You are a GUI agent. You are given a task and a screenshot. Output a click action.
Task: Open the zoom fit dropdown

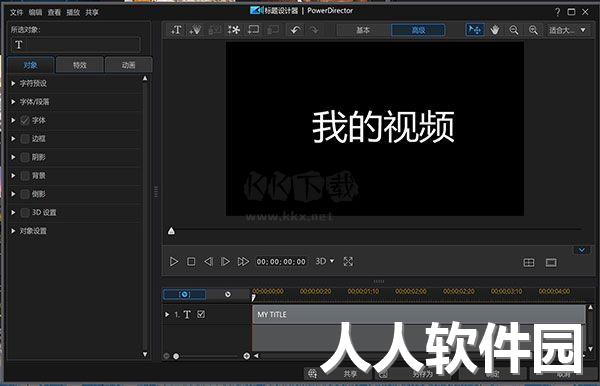(567, 29)
